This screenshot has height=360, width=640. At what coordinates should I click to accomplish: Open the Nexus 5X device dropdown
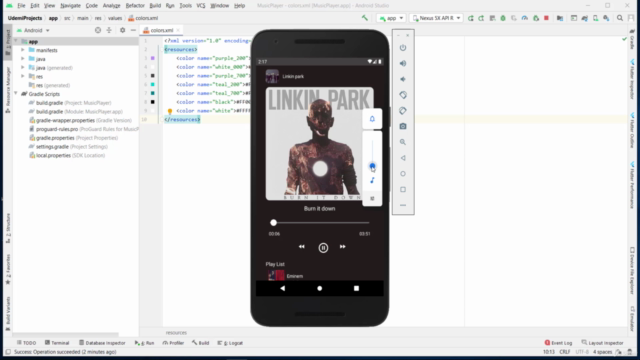[436, 18]
